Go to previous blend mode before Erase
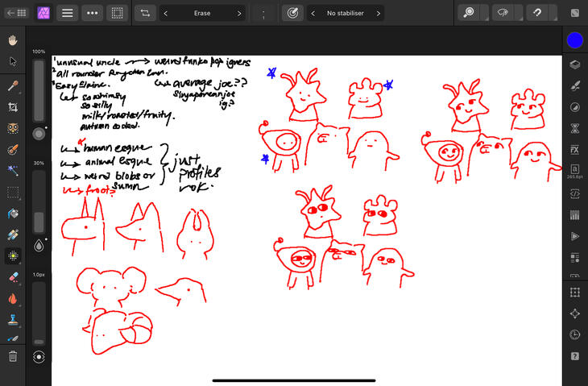Image resolution: width=588 pixels, height=386 pixels. (165, 14)
